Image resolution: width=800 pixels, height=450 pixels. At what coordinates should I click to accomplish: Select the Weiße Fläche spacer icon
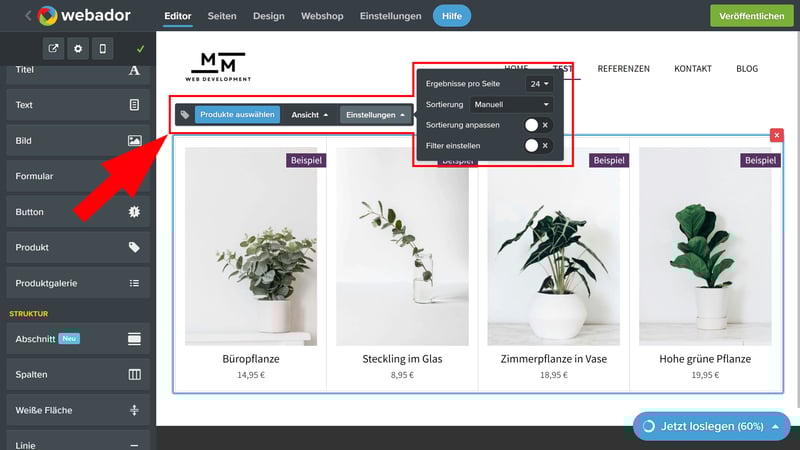[x=134, y=410]
